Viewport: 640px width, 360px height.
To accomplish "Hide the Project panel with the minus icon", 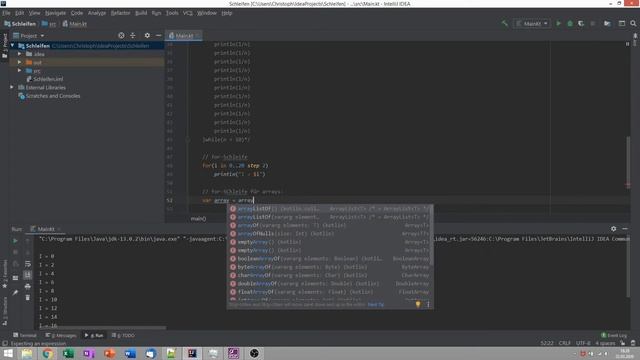I will [158, 36].
